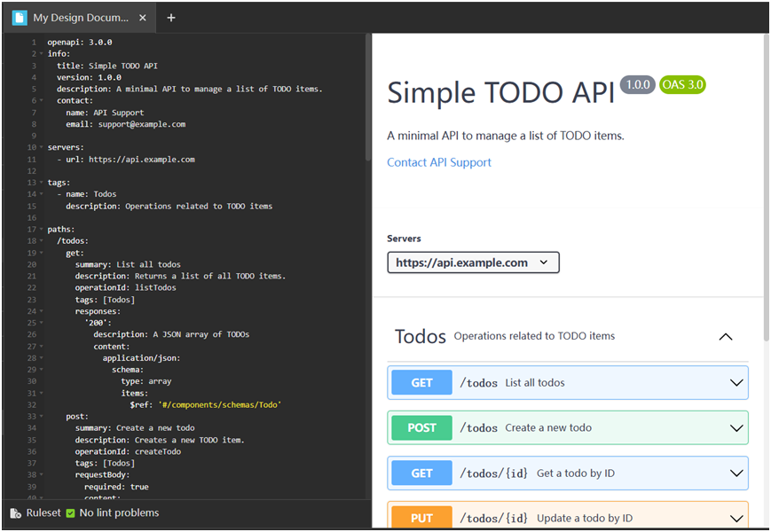The width and height of the screenshot is (771, 532).
Task: Click line number 32 in the gutter
Action: click(x=31, y=405)
